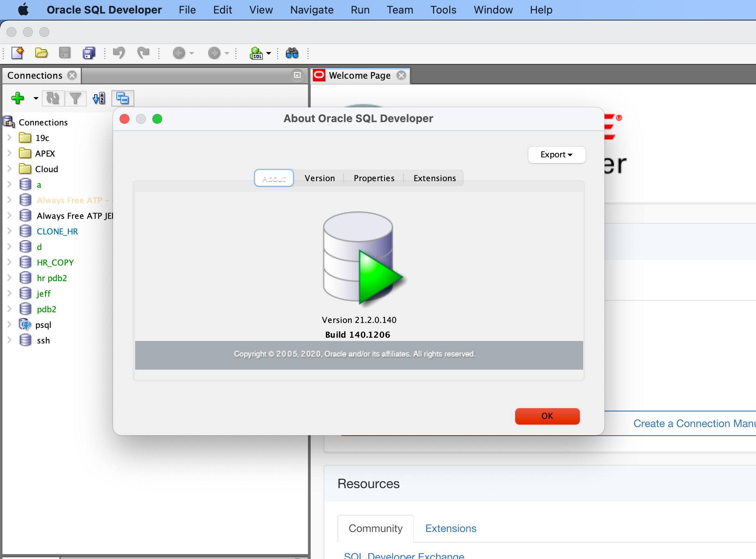Viewport: 756px width, 559px height.
Task: Open the Extensions tab under Resources
Action: [x=450, y=528]
